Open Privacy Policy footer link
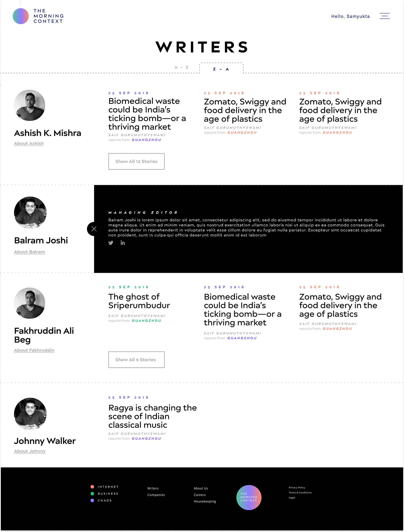 [297, 488]
